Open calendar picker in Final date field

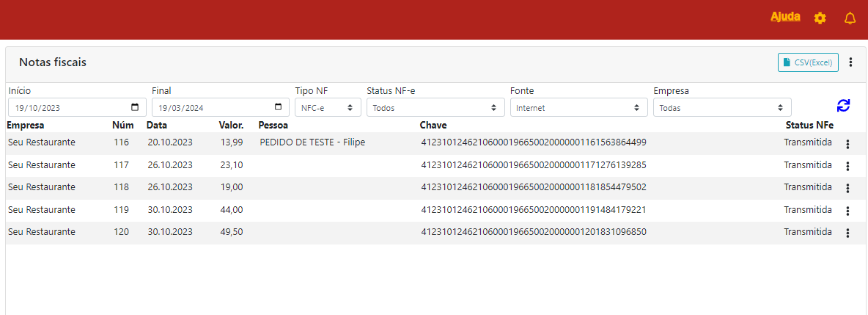click(x=278, y=107)
